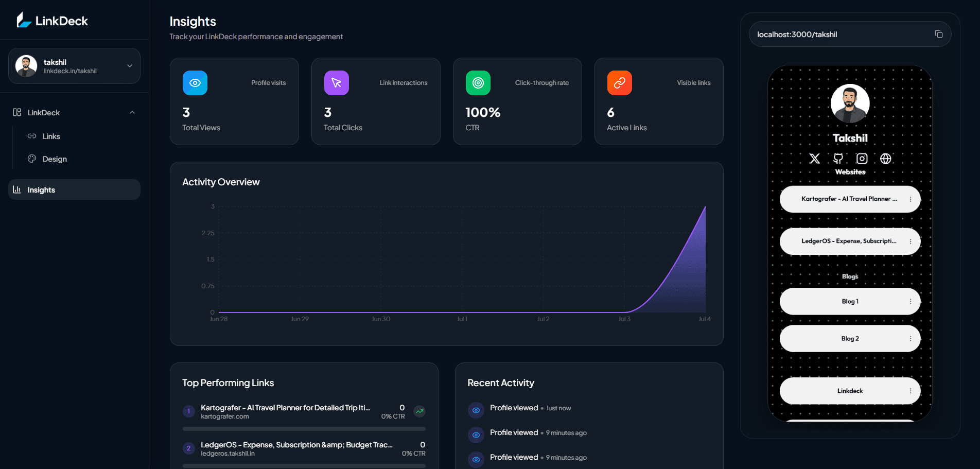This screenshot has height=469, width=980.
Task: Click 'ledgeros.takshil.in' domain text
Action: 227,454
